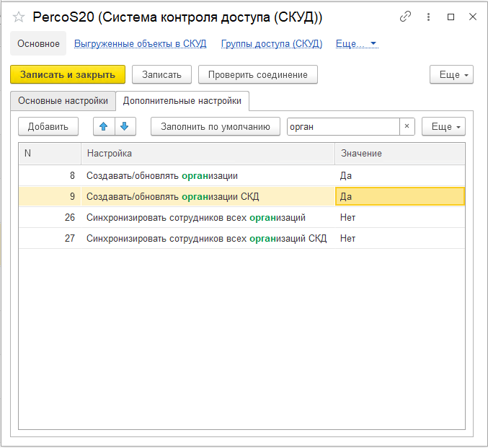Click the favorites star icon

pos(19,17)
